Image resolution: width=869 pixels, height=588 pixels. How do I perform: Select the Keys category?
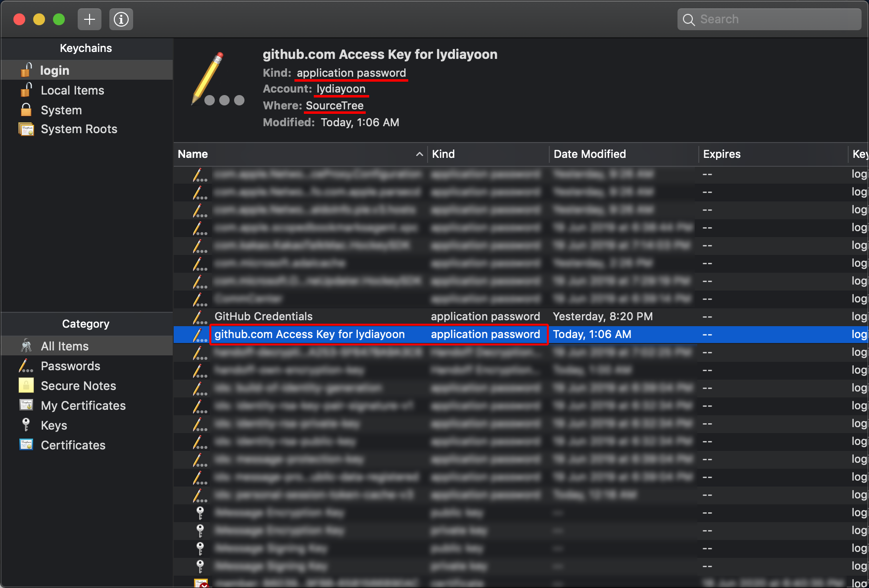[x=87, y=425]
